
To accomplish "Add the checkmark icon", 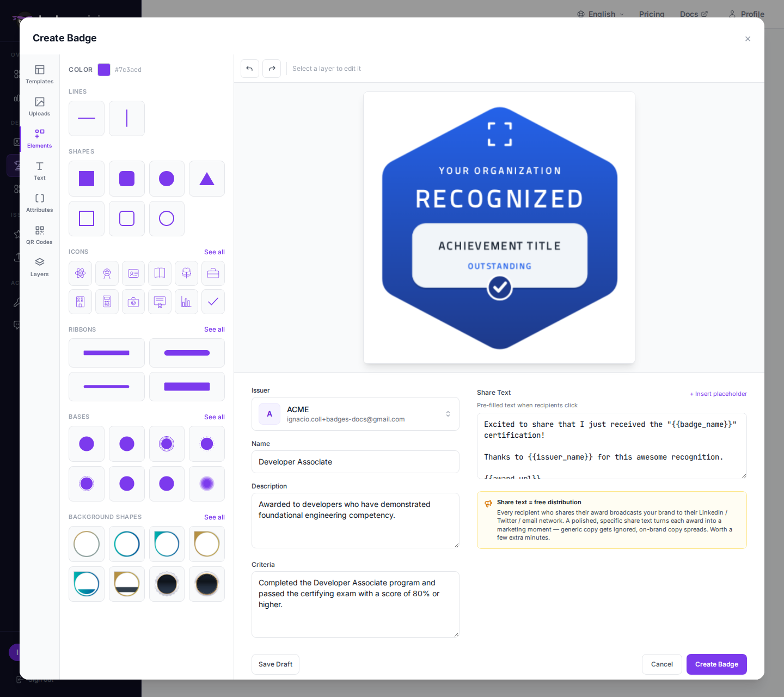I will click(213, 302).
